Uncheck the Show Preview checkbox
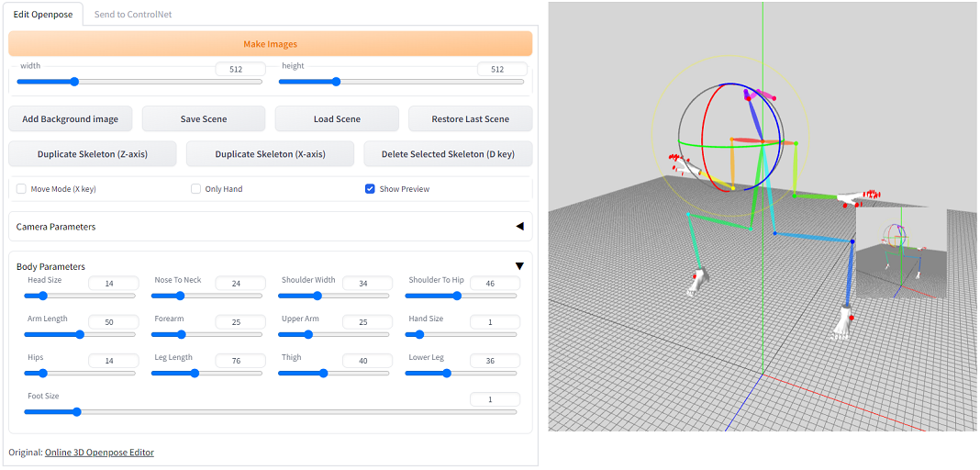Viewport: 980px width, 470px height. [370, 189]
